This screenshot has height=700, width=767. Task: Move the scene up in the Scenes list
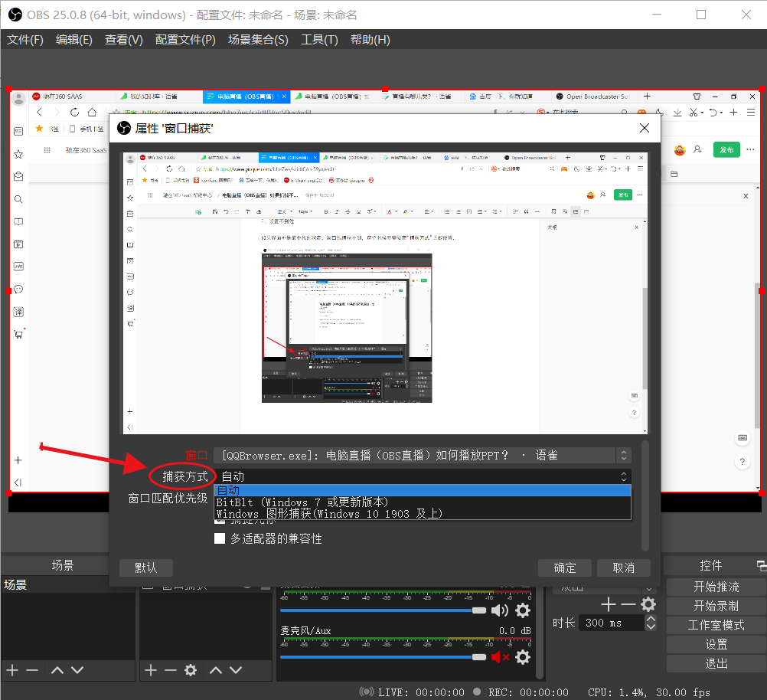(57, 670)
